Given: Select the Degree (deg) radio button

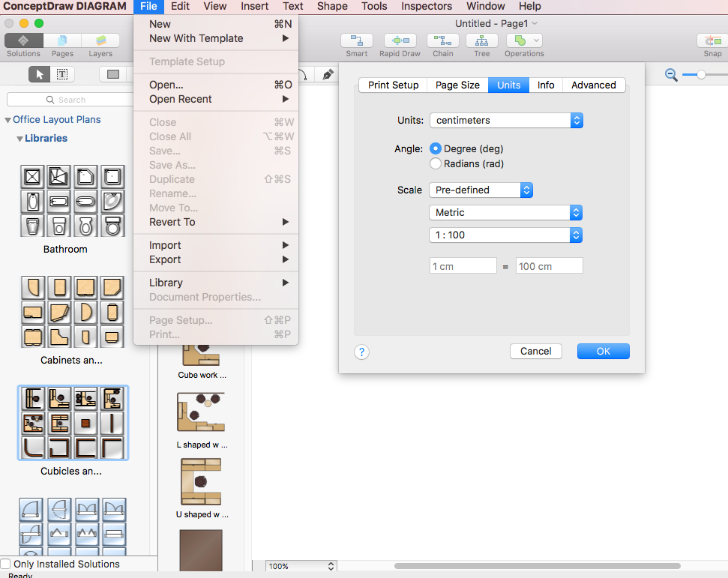Looking at the screenshot, I should point(436,149).
